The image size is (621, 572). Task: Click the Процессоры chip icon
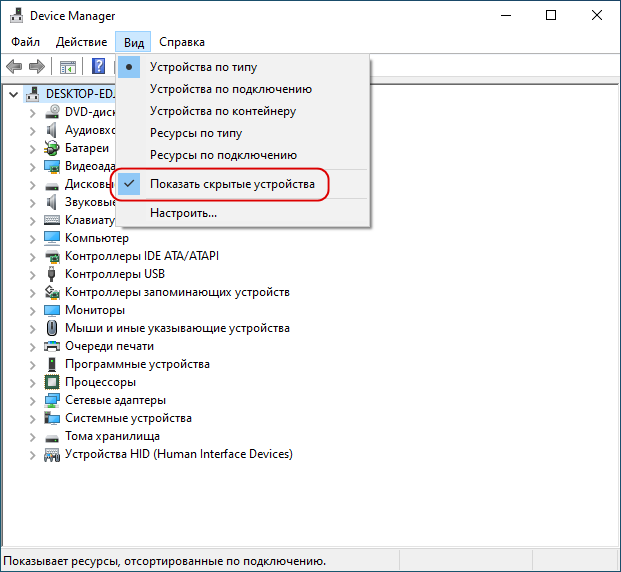tap(52, 382)
